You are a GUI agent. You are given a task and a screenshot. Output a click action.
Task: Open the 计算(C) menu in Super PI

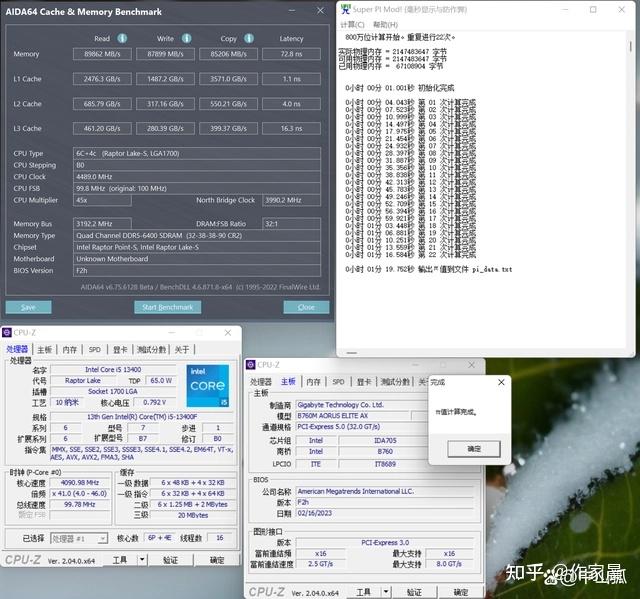[x=352, y=24]
